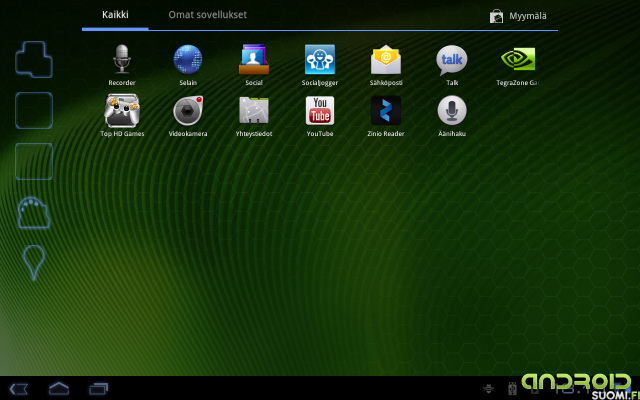Open the Recorder app
Image resolution: width=640 pixels, height=400 pixels.
click(122, 64)
